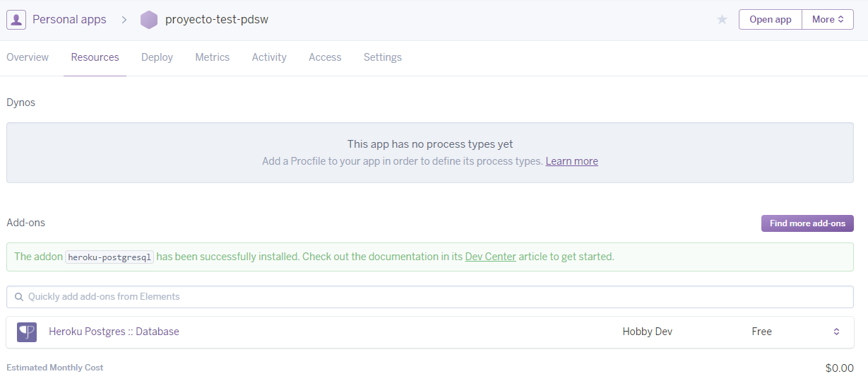The width and height of the screenshot is (868, 386).
Task: Switch to the Overview tab
Action: pos(28,57)
